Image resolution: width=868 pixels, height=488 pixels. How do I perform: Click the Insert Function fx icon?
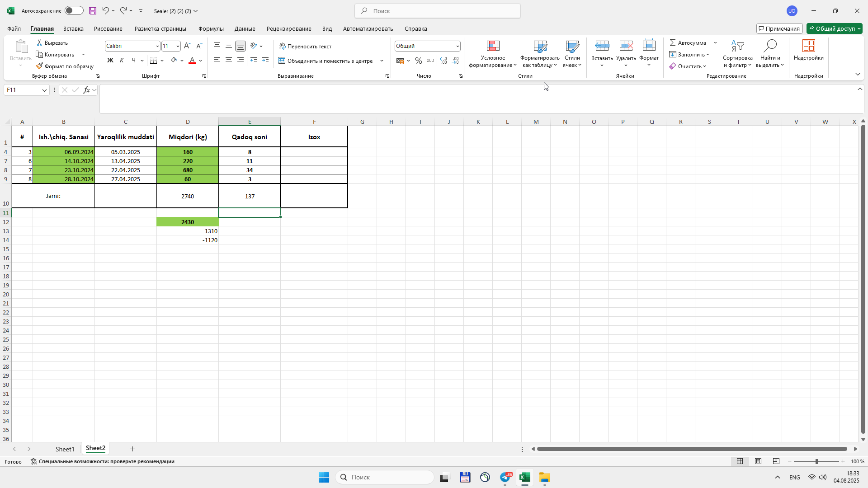point(86,90)
